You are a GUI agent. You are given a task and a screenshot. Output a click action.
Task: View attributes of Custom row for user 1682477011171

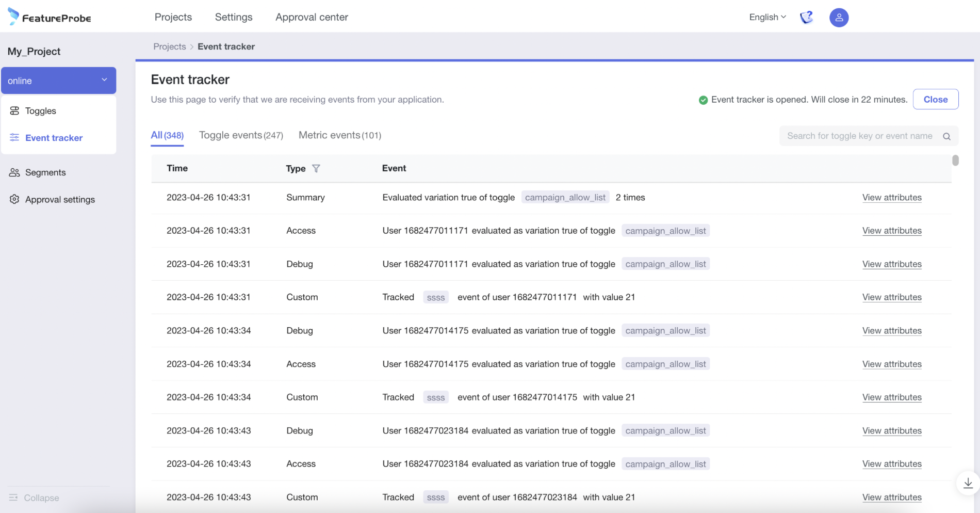pos(892,297)
